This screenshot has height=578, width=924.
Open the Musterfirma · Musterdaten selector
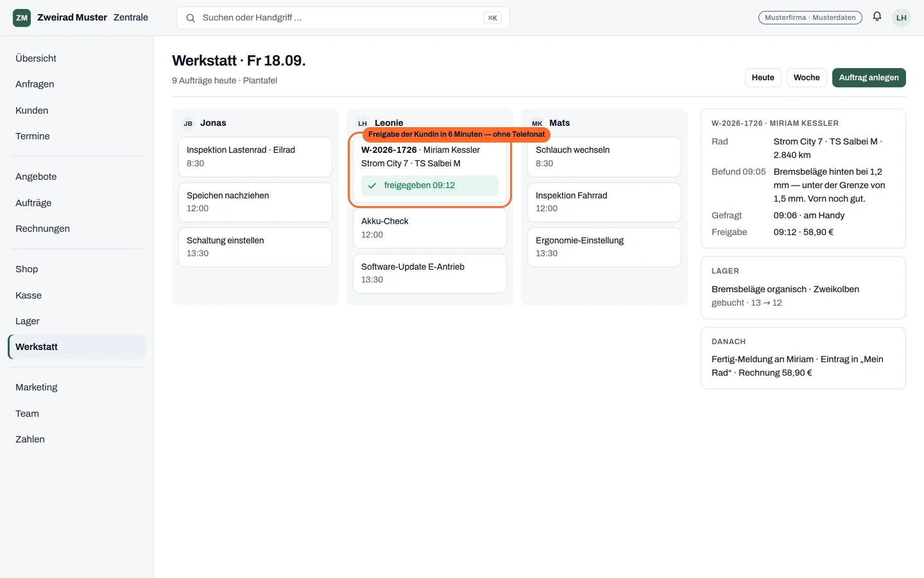tap(810, 17)
